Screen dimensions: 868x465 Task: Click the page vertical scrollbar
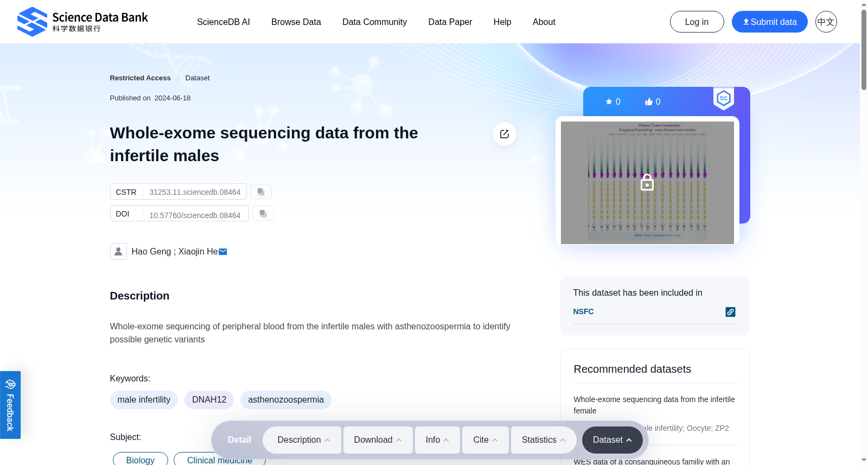(x=864, y=49)
